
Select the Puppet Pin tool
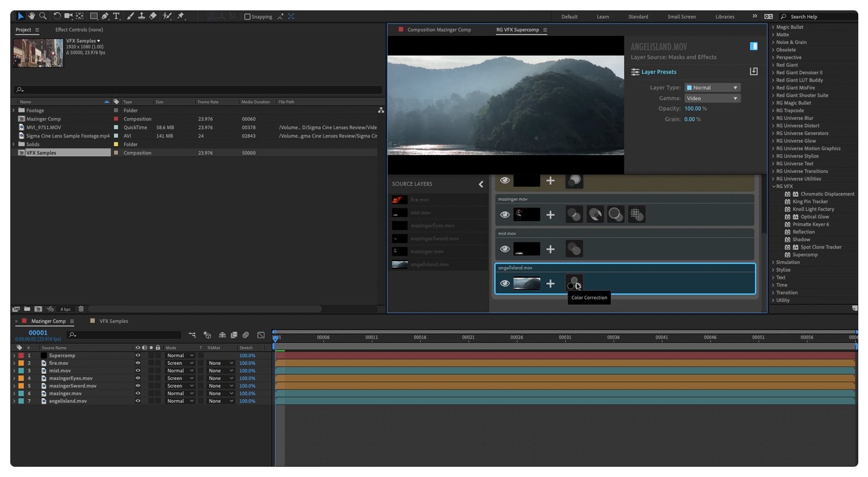pyautogui.click(x=181, y=16)
